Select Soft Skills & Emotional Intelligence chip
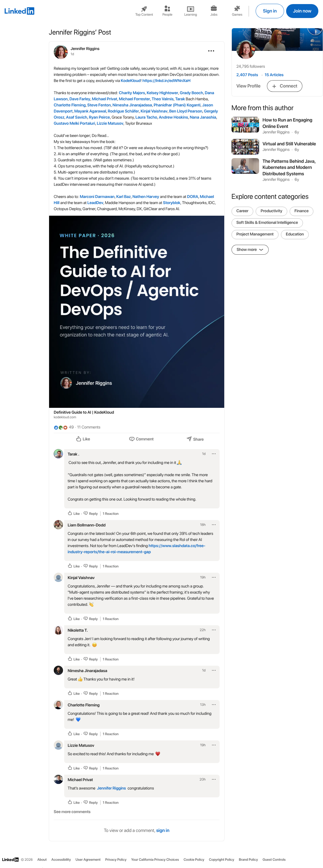Image resolution: width=323 pixels, height=868 pixels. point(267,223)
